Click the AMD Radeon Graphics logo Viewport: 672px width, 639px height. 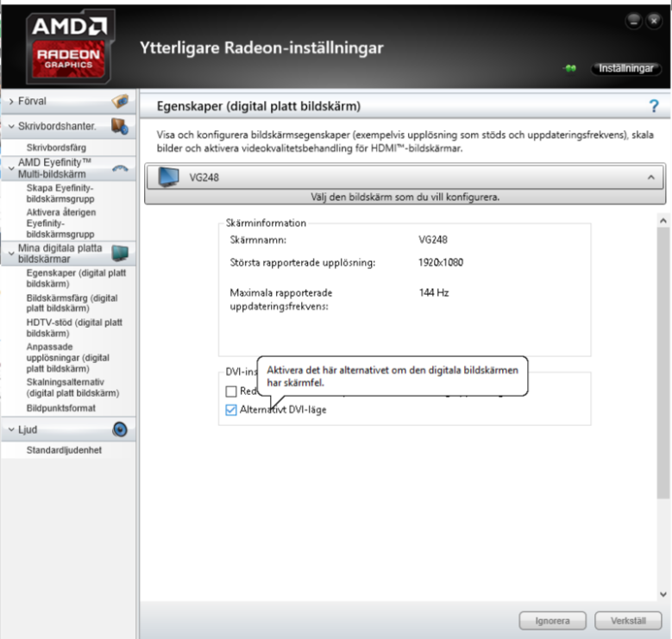coord(70,47)
